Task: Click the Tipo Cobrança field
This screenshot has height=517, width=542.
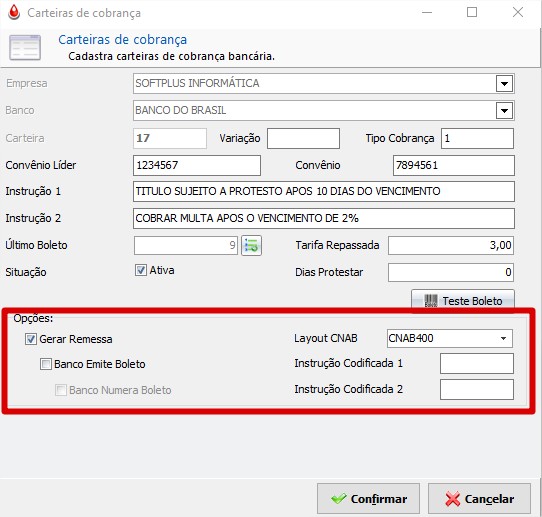Action: coord(477,139)
